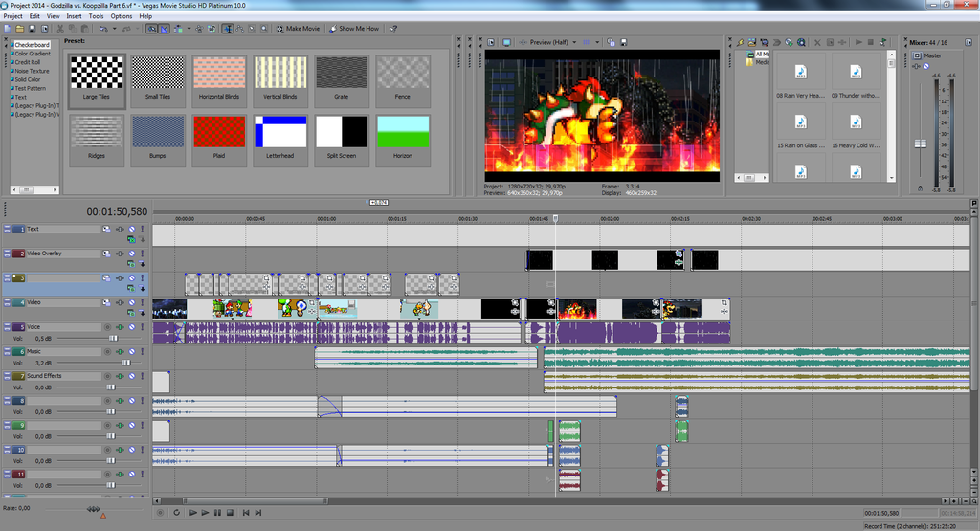Open the Project menu

coord(13,16)
